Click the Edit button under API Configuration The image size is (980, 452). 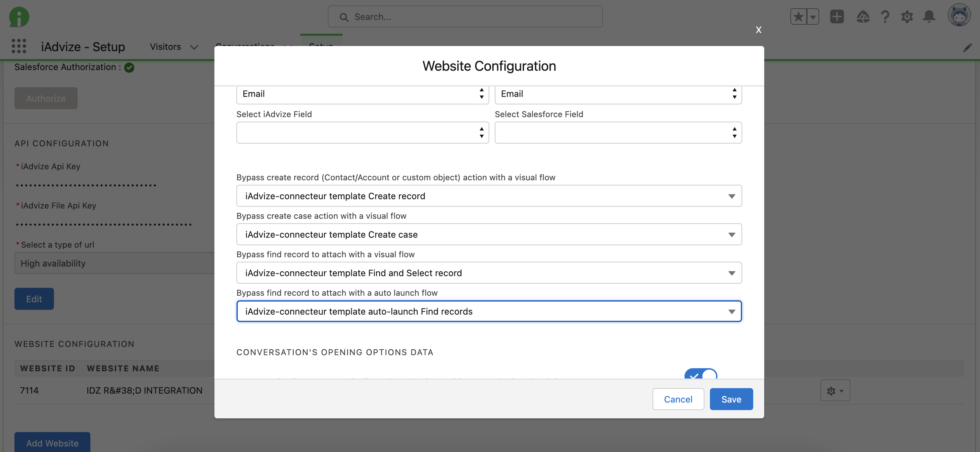click(x=34, y=299)
